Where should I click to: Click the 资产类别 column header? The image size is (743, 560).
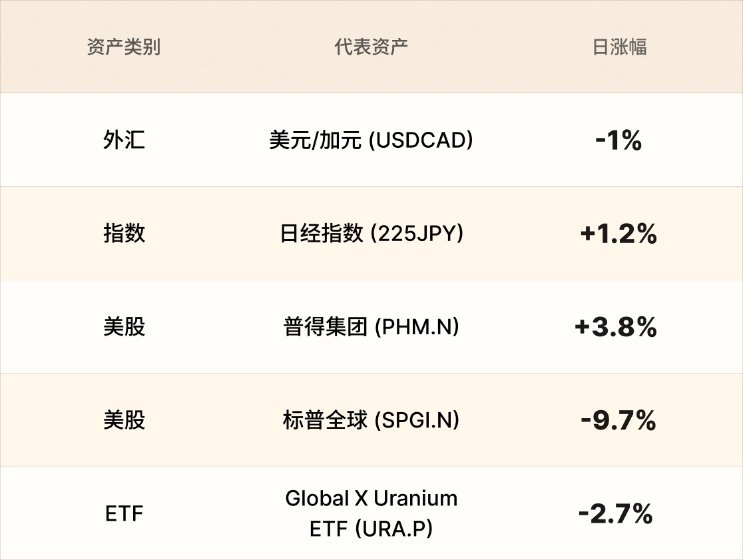124,47
